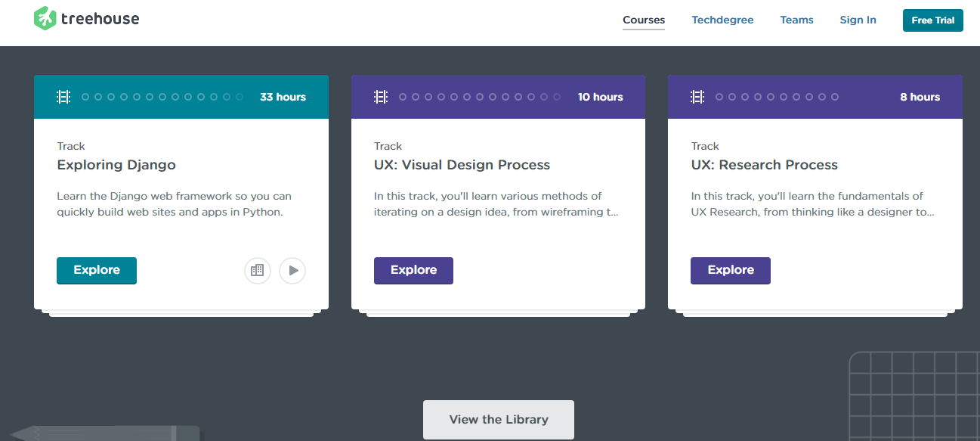The image size is (980, 441).
Task: Click the Treehouse frog logo icon
Action: [45, 19]
